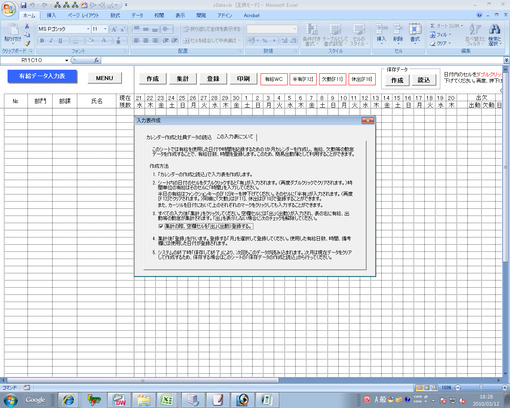Toggle the Bold formatting button
This screenshot has width=510, height=408.
[42, 41]
